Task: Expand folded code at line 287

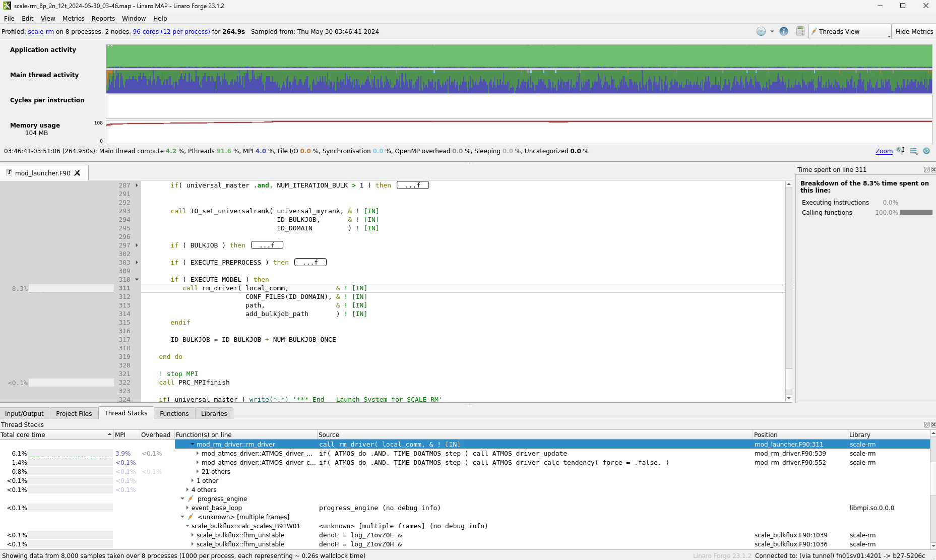Action: click(137, 185)
